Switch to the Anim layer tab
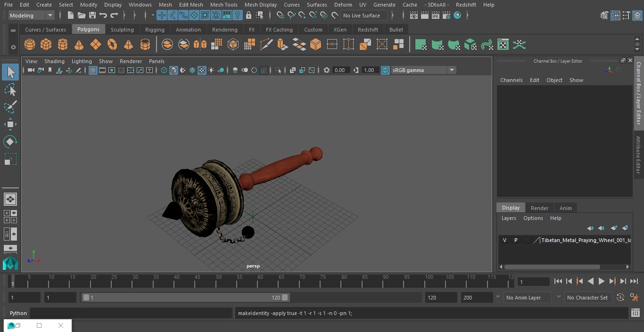 [565, 208]
